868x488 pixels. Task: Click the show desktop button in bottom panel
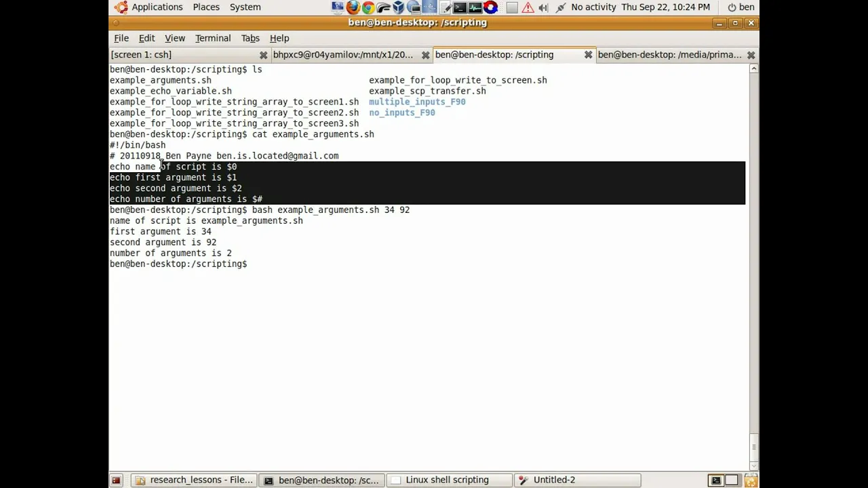[x=116, y=480]
